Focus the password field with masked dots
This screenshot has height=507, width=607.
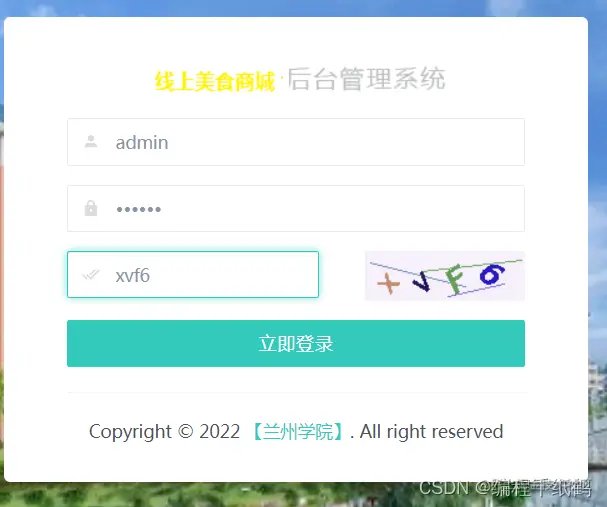(x=296, y=209)
